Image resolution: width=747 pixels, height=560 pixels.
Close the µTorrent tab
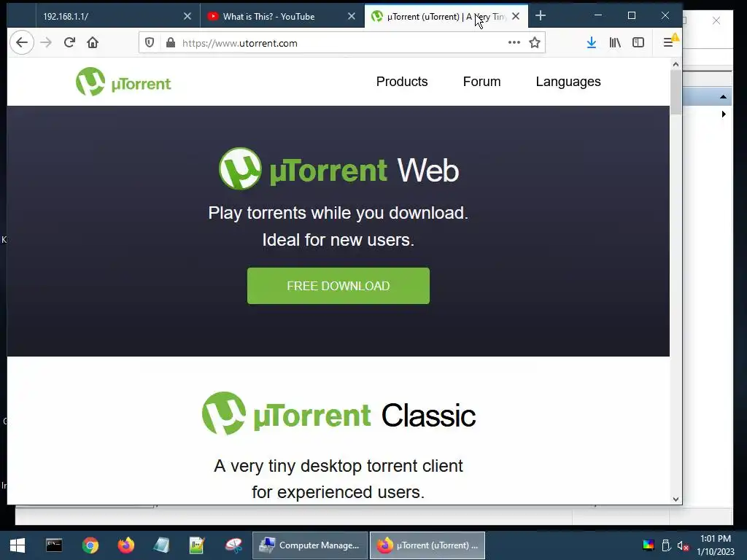pos(516,16)
